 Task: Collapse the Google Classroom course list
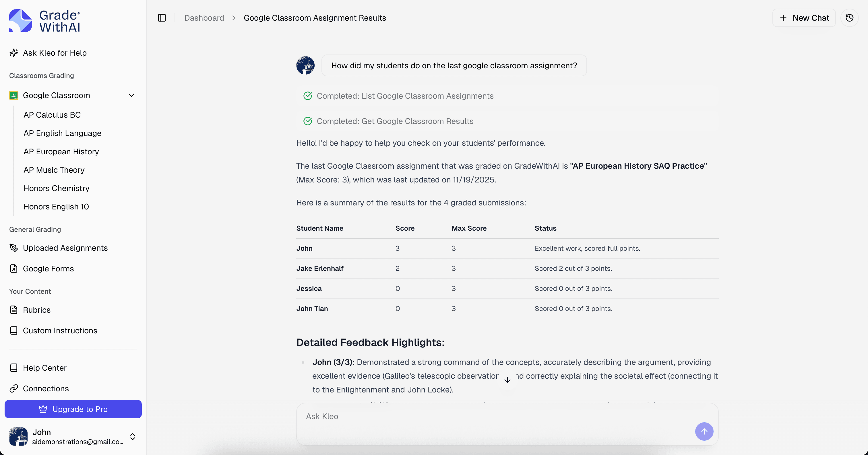pos(131,95)
